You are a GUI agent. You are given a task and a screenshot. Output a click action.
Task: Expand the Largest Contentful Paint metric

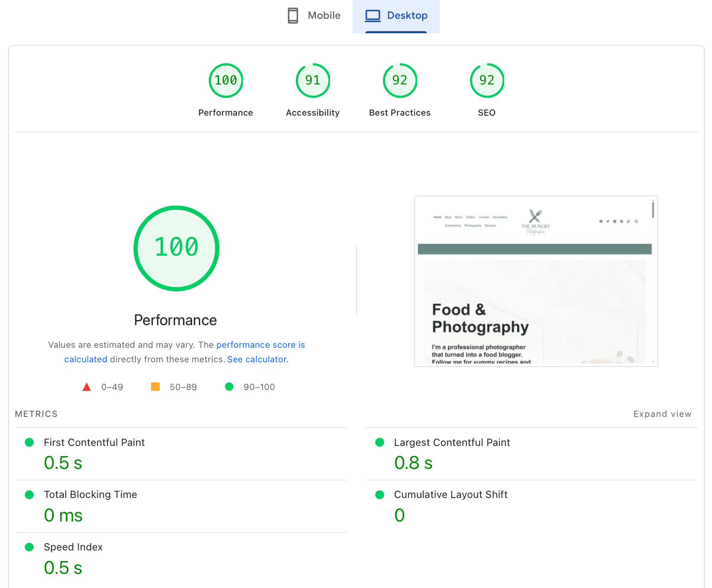coord(452,442)
